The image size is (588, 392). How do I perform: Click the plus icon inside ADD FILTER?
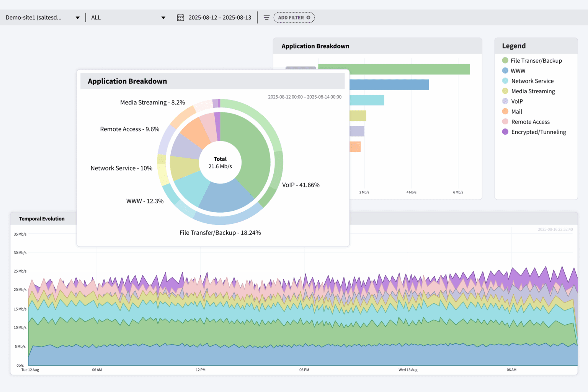308,17
